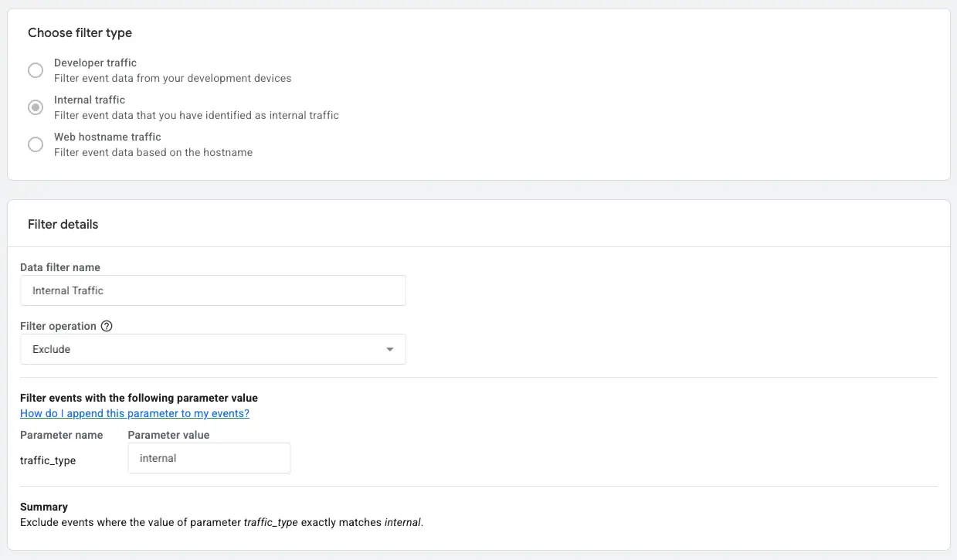The width and height of the screenshot is (957, 560).
Task: Open the Filter operation Exclude dropdown
Action: click(x=212, y=349)
